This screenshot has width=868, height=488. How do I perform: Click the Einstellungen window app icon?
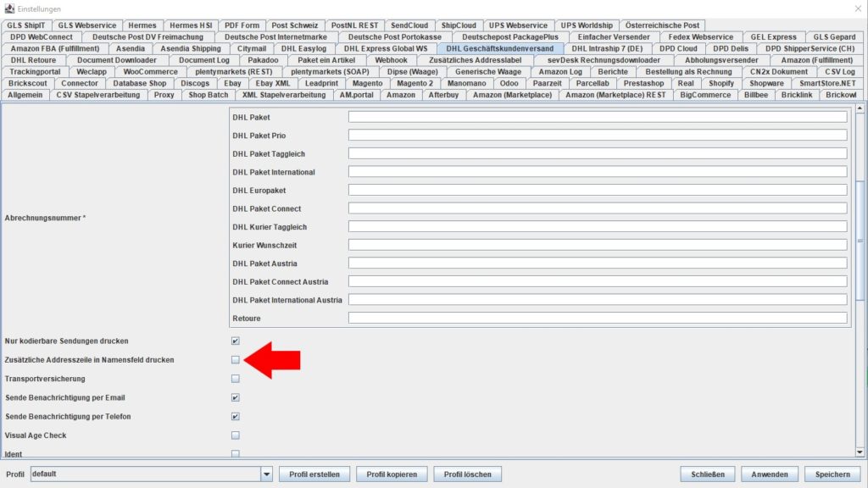(9, 8)
